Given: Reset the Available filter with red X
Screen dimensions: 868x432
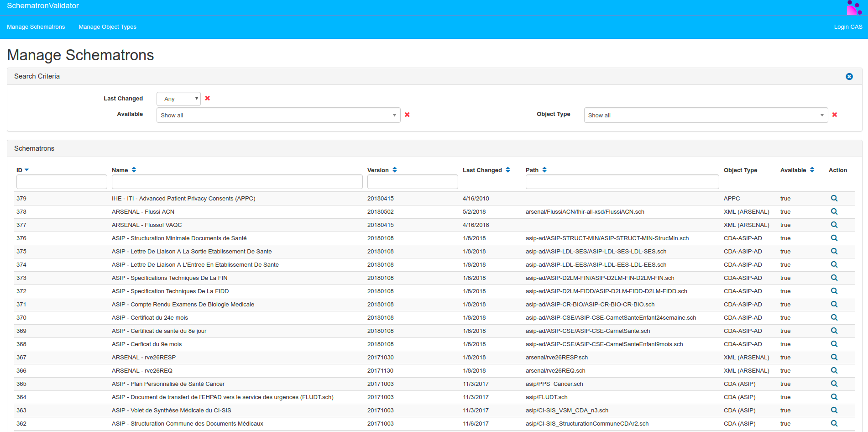Looking at the screenshot, I should pos(407,115).
